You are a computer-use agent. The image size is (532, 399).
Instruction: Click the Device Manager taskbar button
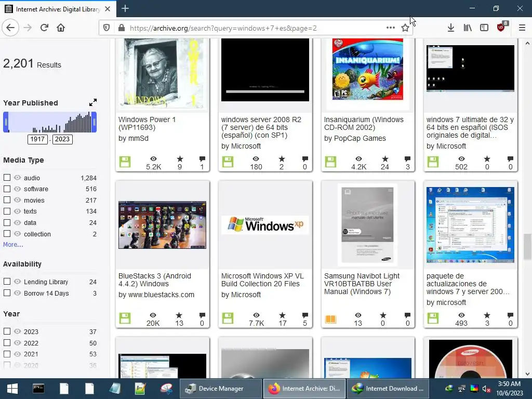coord(220,389)
